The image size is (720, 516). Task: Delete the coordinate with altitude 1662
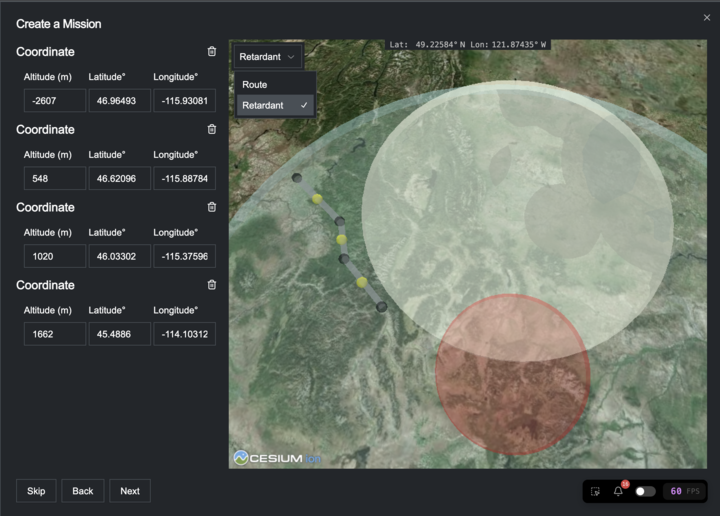(x=211, y=285)
